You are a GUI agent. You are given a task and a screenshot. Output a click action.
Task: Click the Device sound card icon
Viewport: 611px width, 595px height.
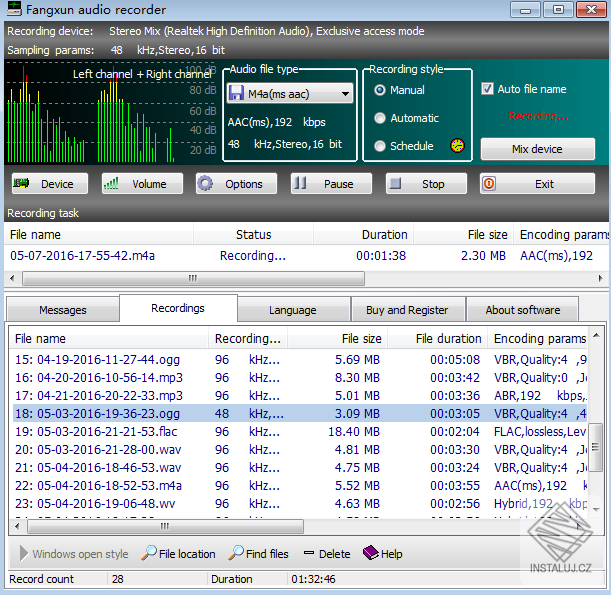(21, 183)
